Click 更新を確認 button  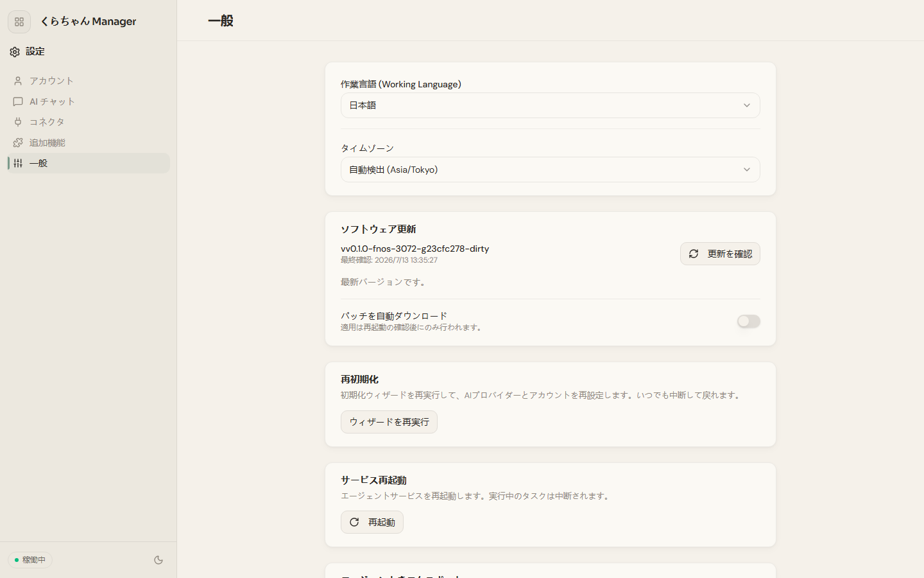tap(720, 254)
